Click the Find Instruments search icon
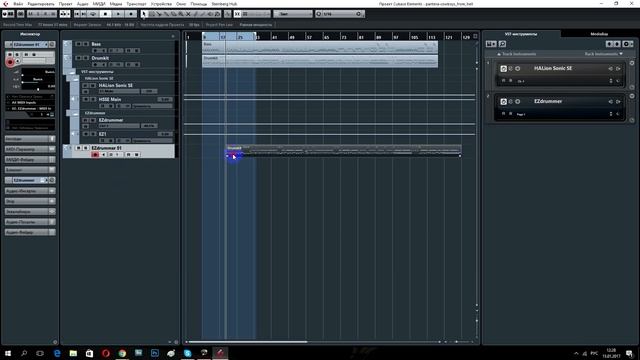Image resolution: width=640 pixels, height=360 pixels. pyautogui.click(x=502, y=44)
